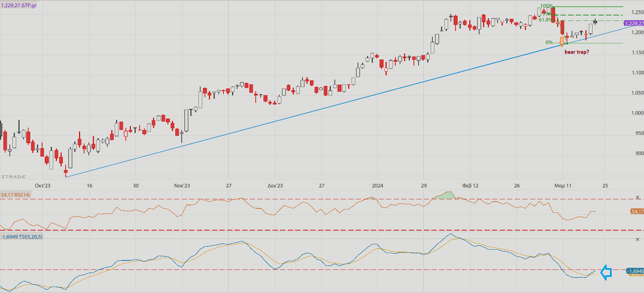Click the 1.050 price axis label
The width and height of the screenshot is (644, 293).
638,93
